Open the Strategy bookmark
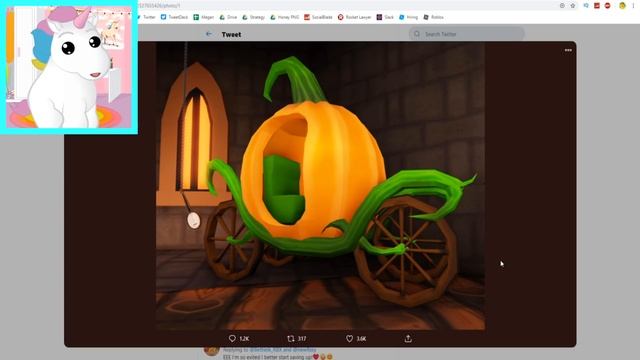The width and height of the screenshot is (640, 360). [x=253, y=17]
